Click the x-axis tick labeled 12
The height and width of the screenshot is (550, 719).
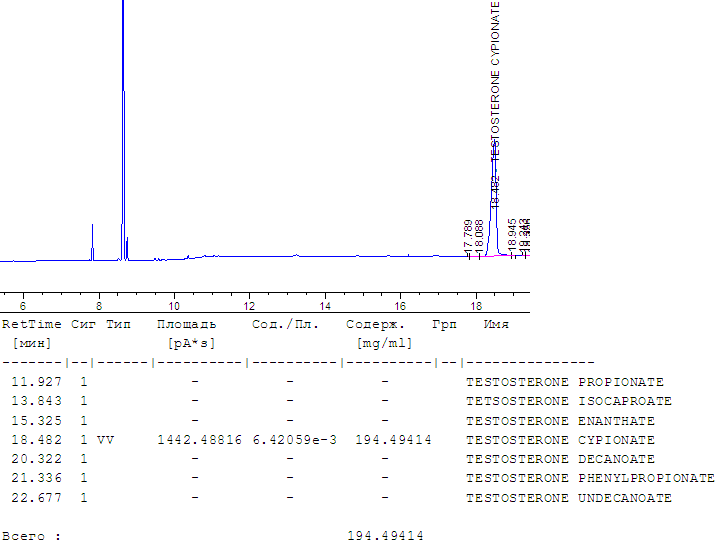click(x=249, y=305)
